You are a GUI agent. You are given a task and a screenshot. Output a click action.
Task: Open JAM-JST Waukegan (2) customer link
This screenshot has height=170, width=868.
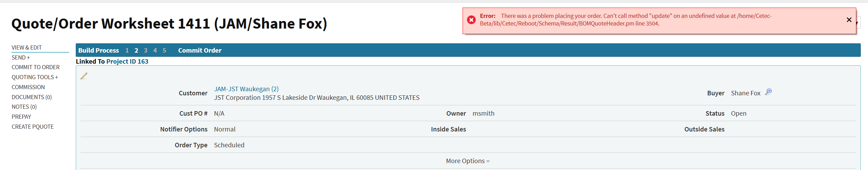[x=246, y=89]
